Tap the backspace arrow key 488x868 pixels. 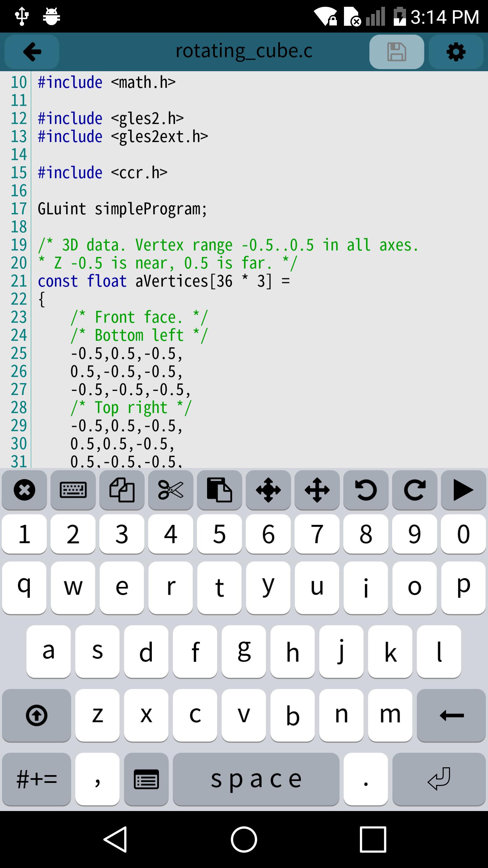pos(451,715)
